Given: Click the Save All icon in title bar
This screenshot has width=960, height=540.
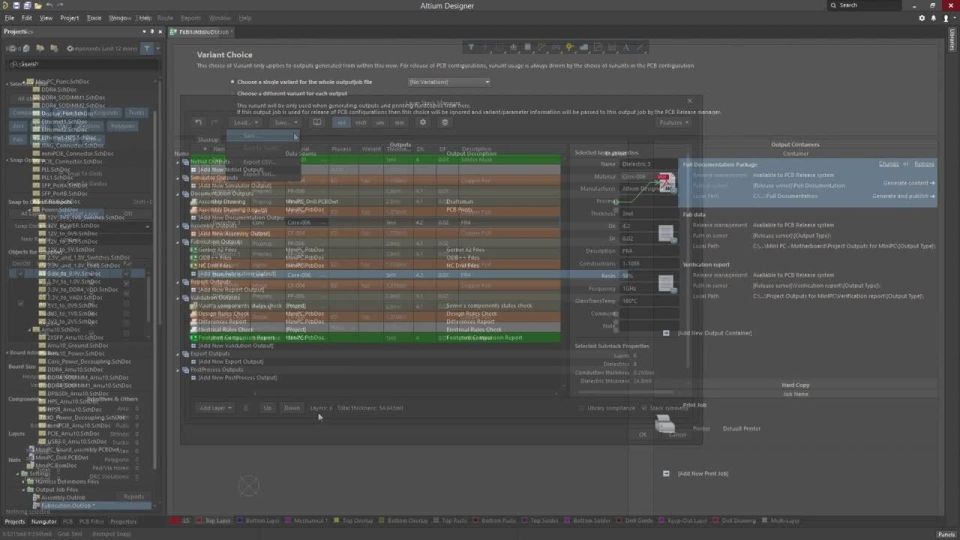Looking at the screenshot, I should (x=27, y=6).
